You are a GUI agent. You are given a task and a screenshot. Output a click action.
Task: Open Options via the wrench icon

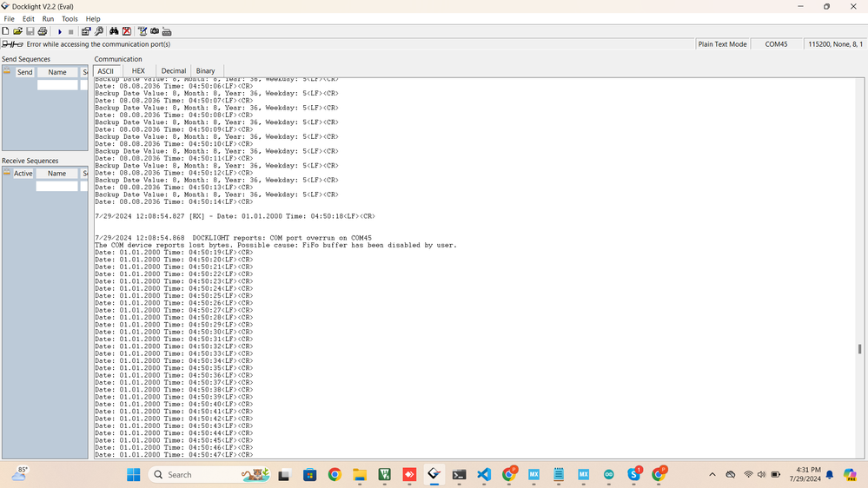99,31
